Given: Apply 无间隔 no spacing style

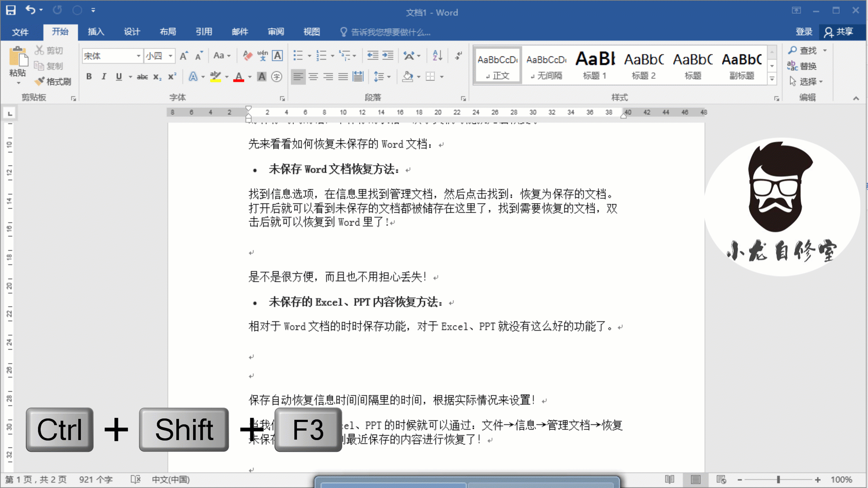Looking at the screenshot, I should (546, 65).
